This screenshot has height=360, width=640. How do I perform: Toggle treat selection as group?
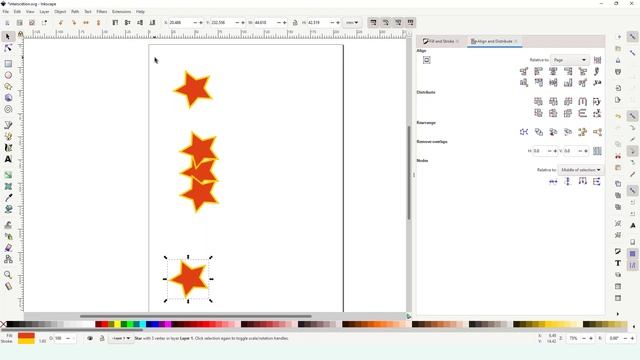click(x=597, y=60)
